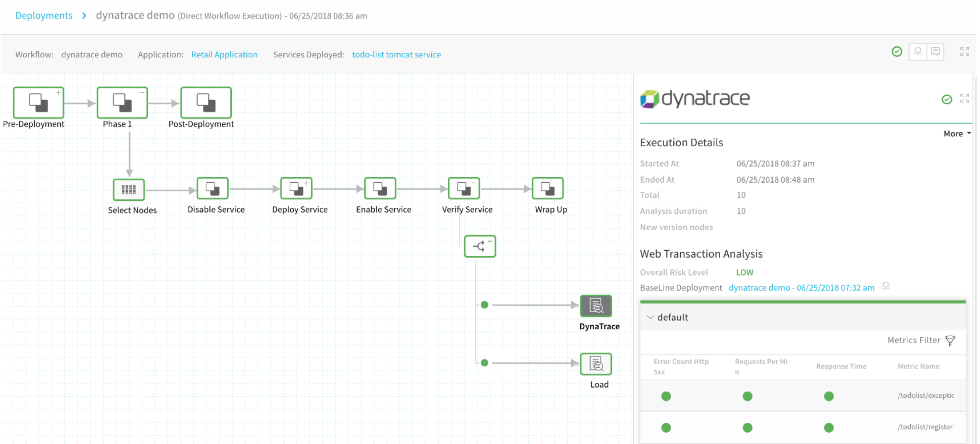This screenshot has height=444, width=980.
Task: Collapse the fork node with its minus sign
Action: point(490,241)
